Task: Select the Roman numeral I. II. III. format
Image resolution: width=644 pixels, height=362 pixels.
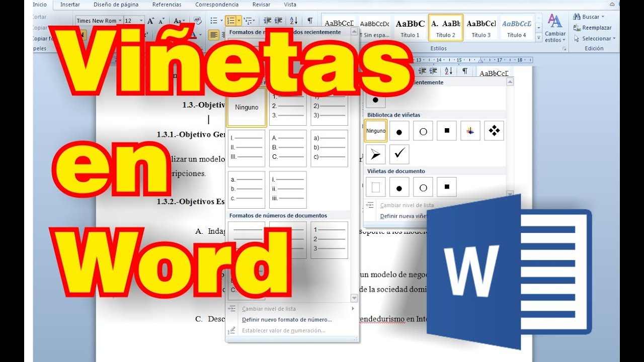Action: pos(247,148)
